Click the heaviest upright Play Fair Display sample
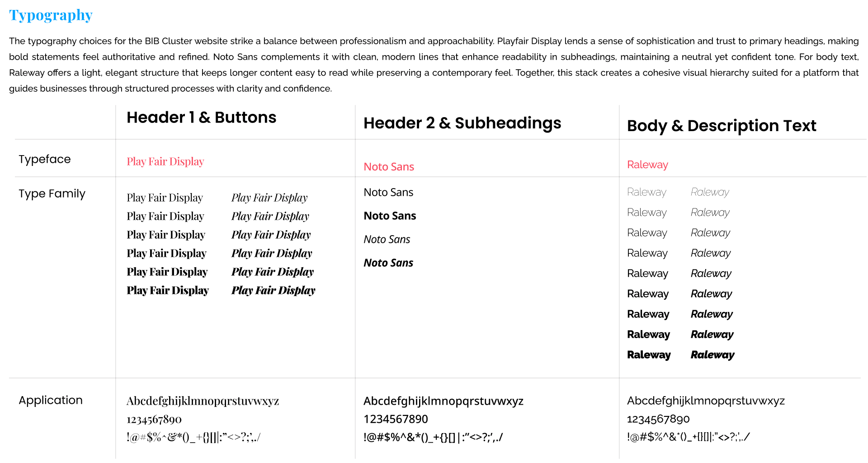Image resolution: width=868 pixels, height=463 pixels. [x=167, y=291]
